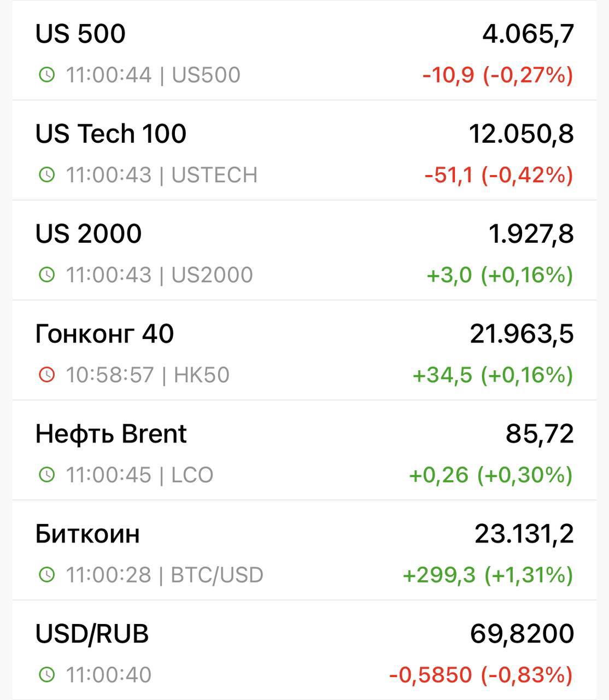This screenshot has width=609, height=700.
Task: Open the Биткоин quote details
Action: coord(87,534)
